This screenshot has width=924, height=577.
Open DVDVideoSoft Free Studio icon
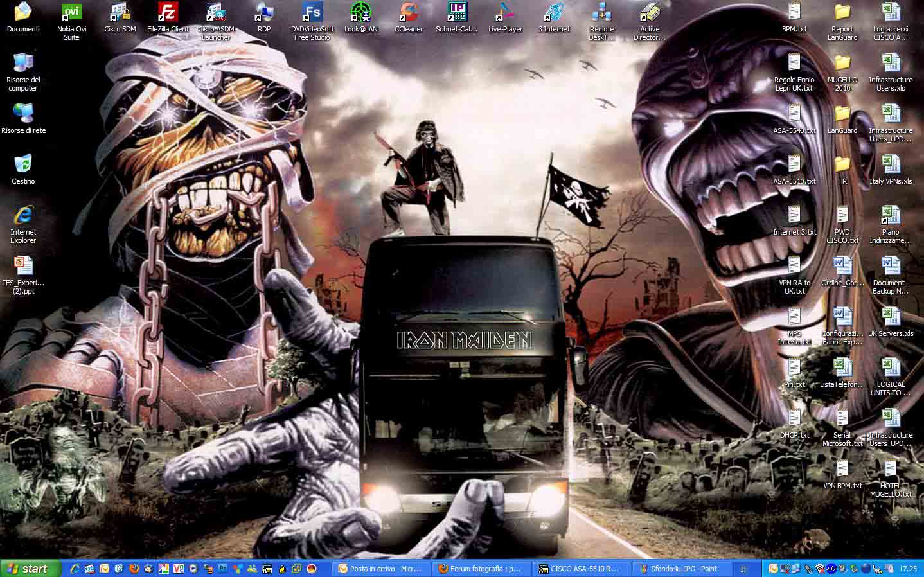pyautogui.click(x=312, y=13)
